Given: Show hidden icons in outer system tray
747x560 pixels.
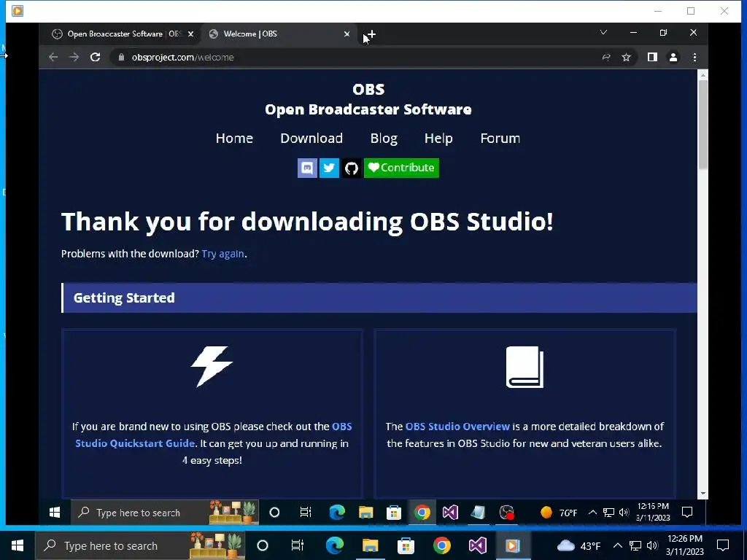Looking at the screenshot, I should pos(617,545).
